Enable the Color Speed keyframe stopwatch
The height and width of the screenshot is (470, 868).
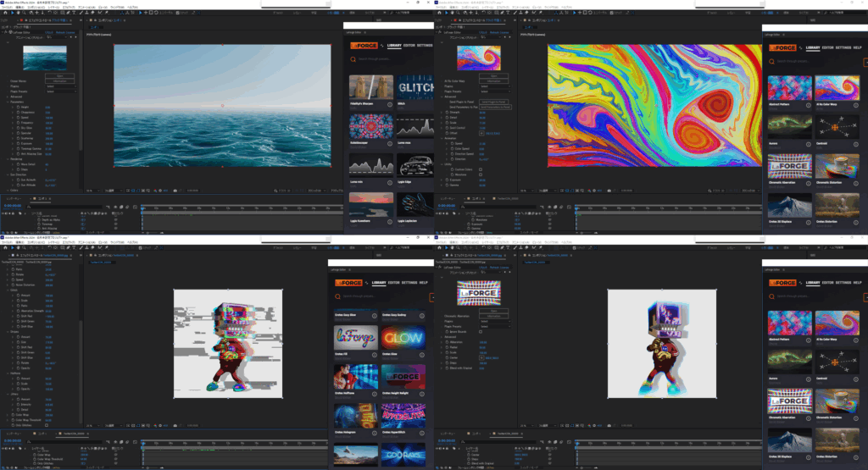[450, 148]
